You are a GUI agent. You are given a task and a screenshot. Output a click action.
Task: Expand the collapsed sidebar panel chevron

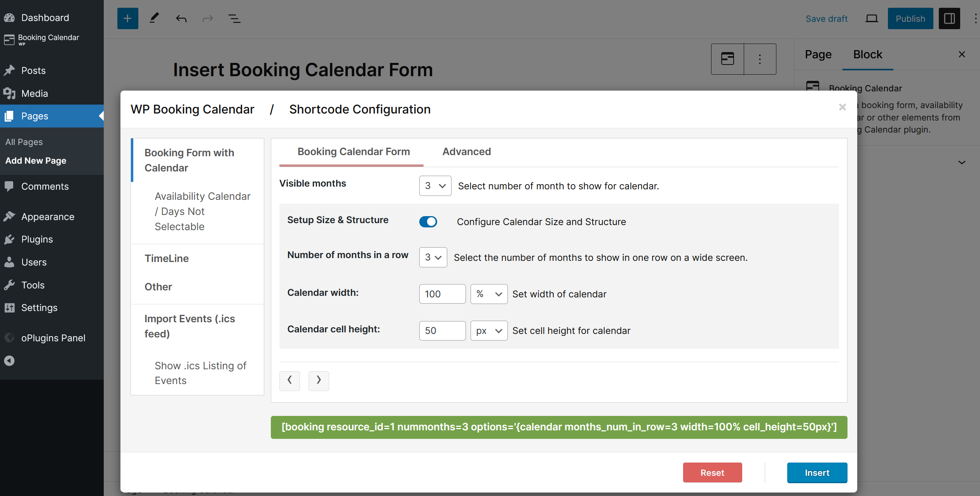pos(962,162)
